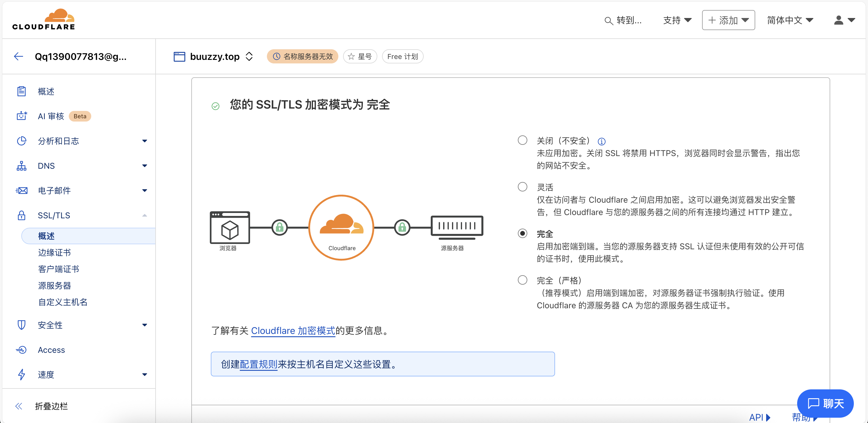Image resolution: width=868 pixels, height=423 pixels.
Task: Open the 客户端证书 submenu item
Action: pos(59,269)
